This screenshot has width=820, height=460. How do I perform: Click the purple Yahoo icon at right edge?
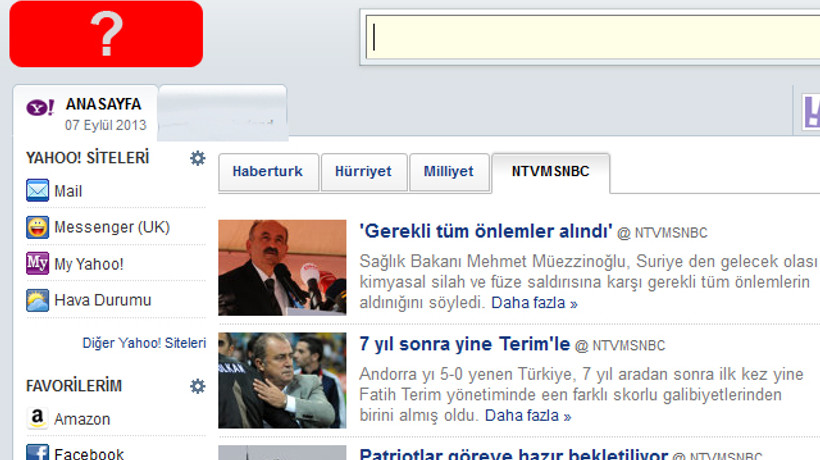pyautogui.click(x=811, y=111)
